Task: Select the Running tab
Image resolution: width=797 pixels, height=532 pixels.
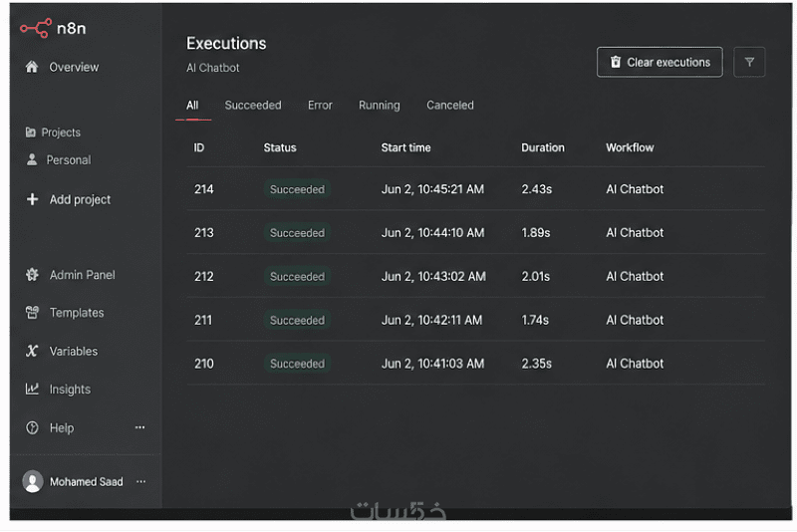Action: pyautogui.click(x=380, y=106)
